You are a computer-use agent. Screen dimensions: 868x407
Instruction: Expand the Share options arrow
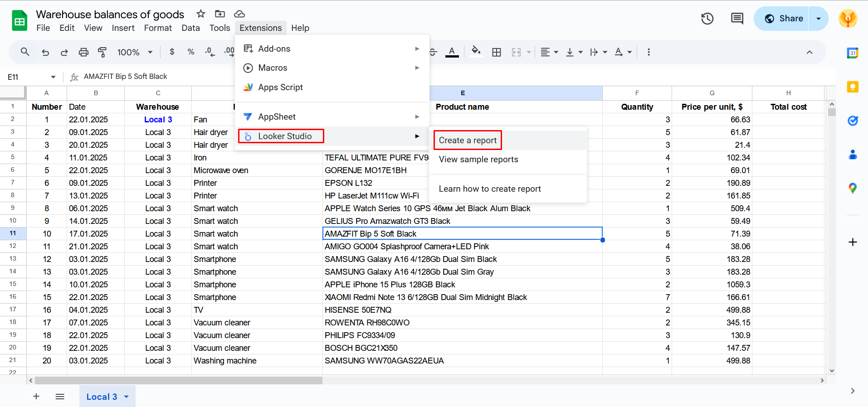point(819,19)
